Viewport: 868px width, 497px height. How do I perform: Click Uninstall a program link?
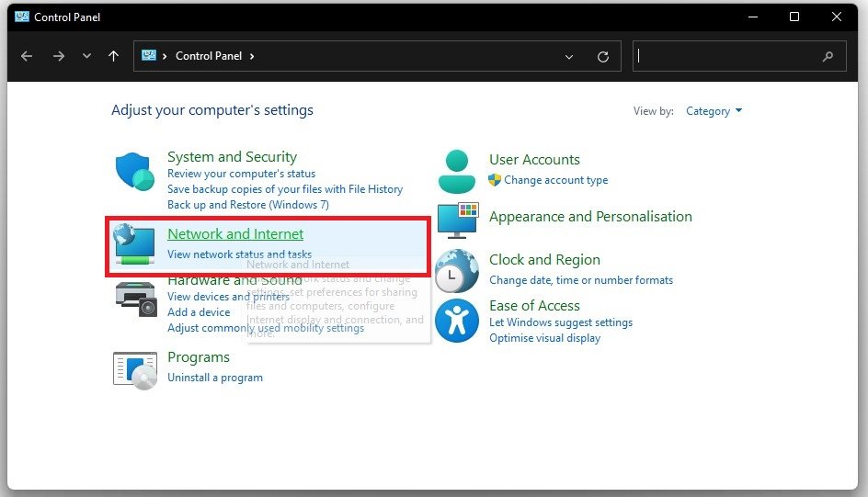click(x=215, y=378)
